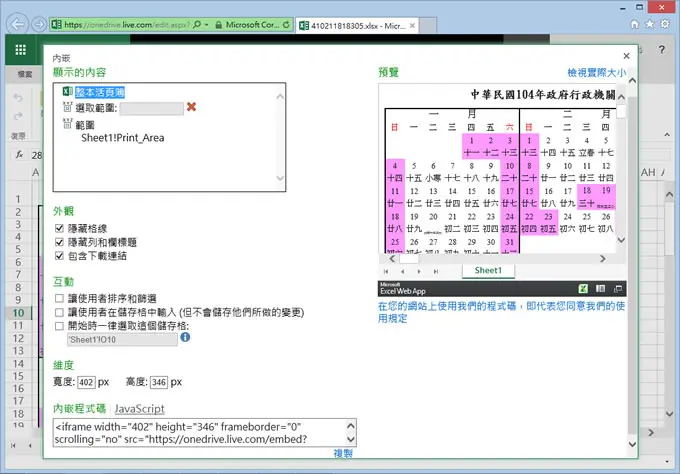Open the address bar search dropdown arrow
The height and width of the screenshot is (474, 680).
[x=206, y=25]
